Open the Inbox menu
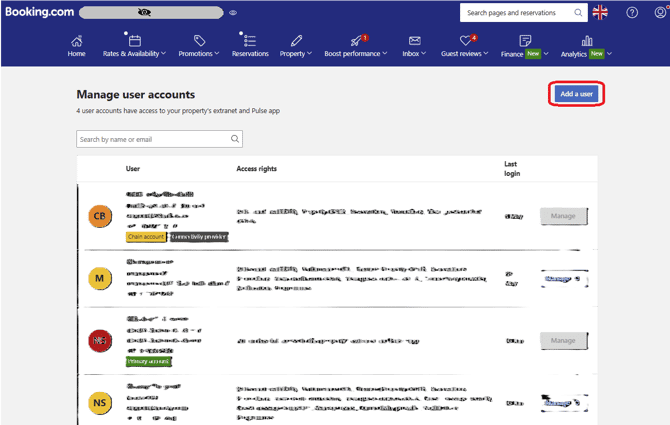Image resolution: width=670 pixels, height=425 pixels. tap(414, 53)
